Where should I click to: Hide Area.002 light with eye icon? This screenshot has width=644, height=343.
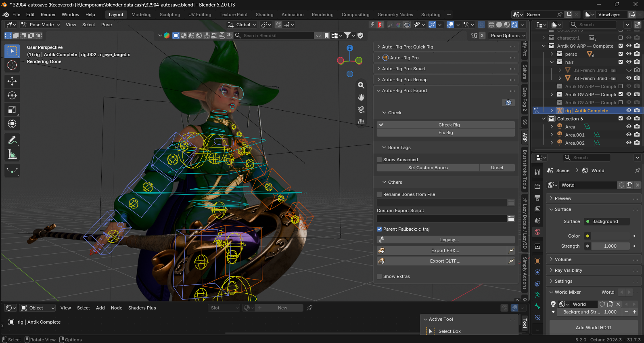tap(629, 143)
